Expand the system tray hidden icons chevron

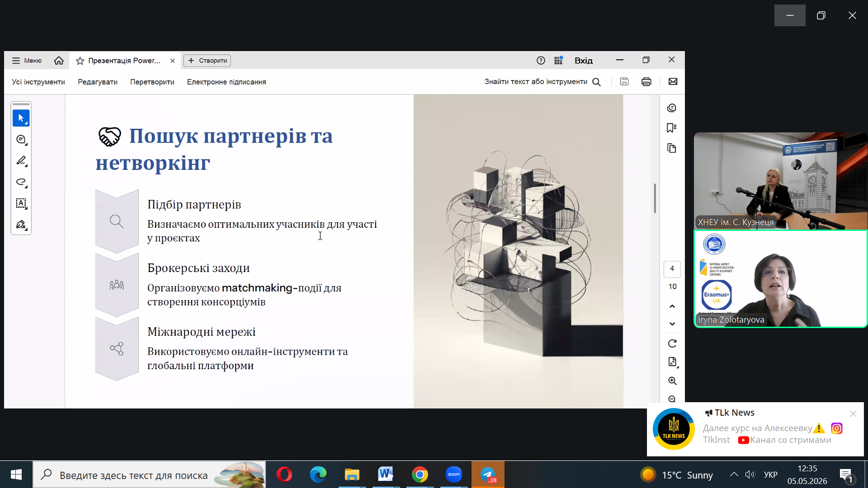pyautogui.click(x=734, y=474)
